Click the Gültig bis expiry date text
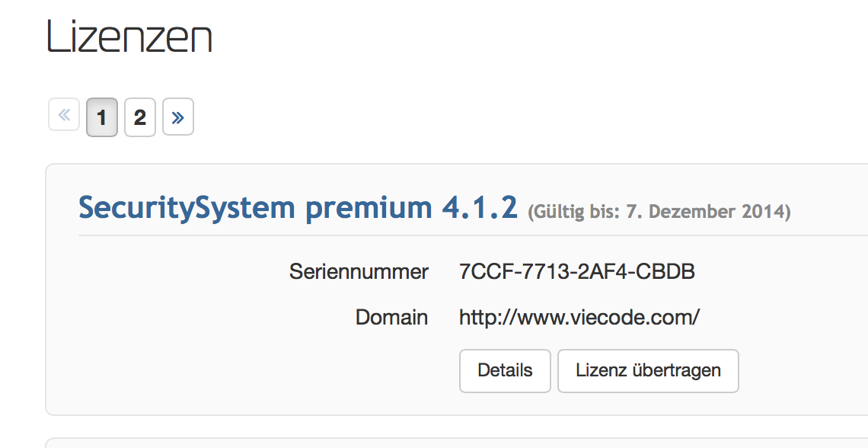The width and height of the screenshot is (868, 448). pyautogui.click(x=659, y=211)
